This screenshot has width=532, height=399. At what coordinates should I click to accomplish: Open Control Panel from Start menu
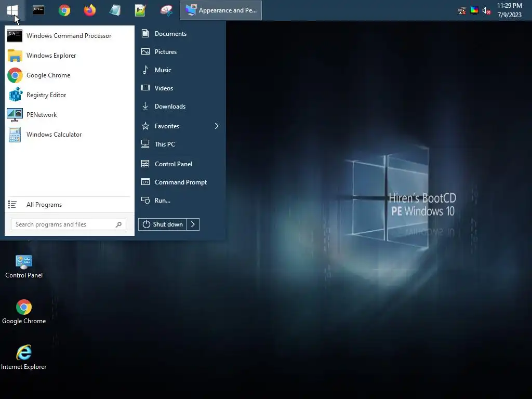(180, 164)
